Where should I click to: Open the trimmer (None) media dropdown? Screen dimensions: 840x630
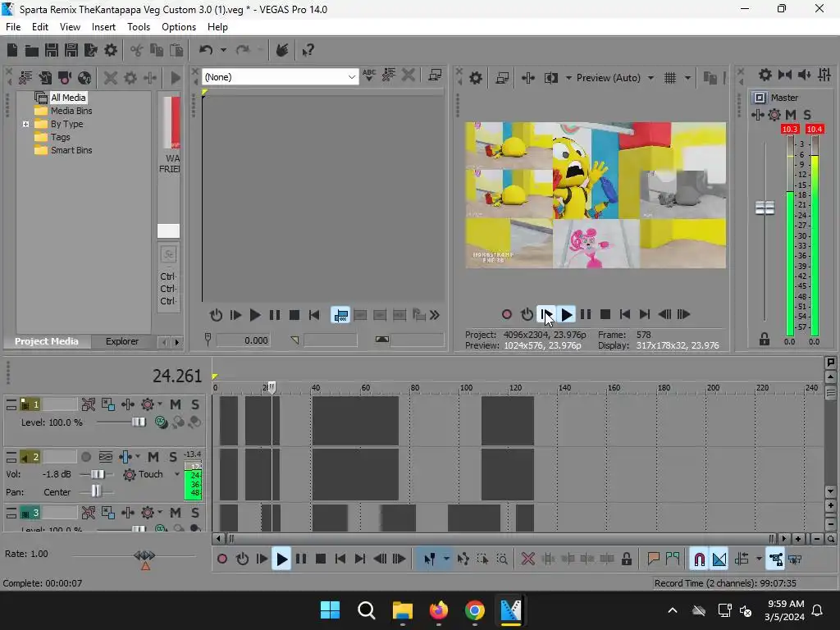[351, 77]
